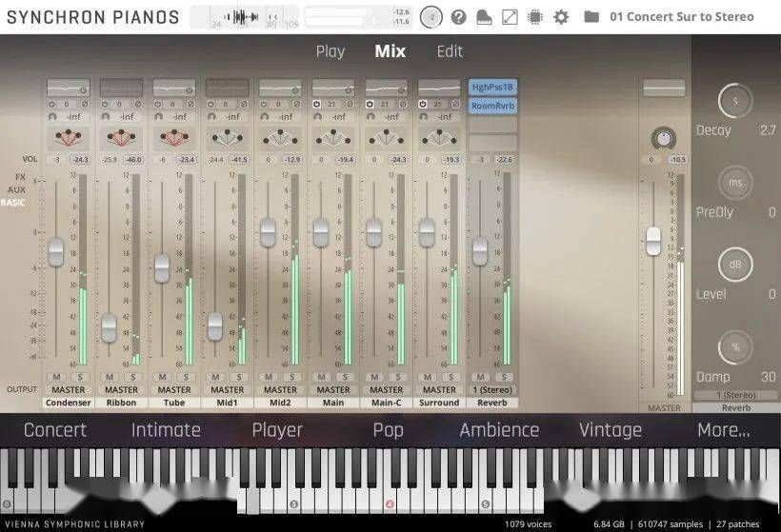
Task: Mute the Condenser channel
Action: click(56, 377)
